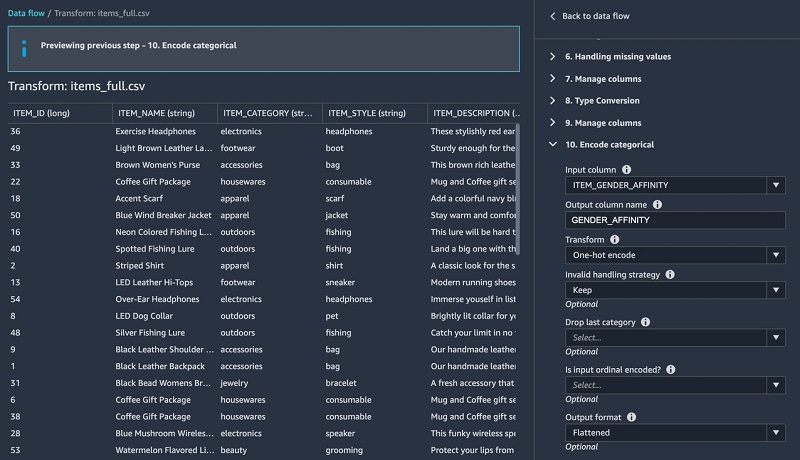The width and height of the screenshot is (800, 460).
Task: Open Invalid handling strategy dropdown showing Keep
Action: pos(675,290)
